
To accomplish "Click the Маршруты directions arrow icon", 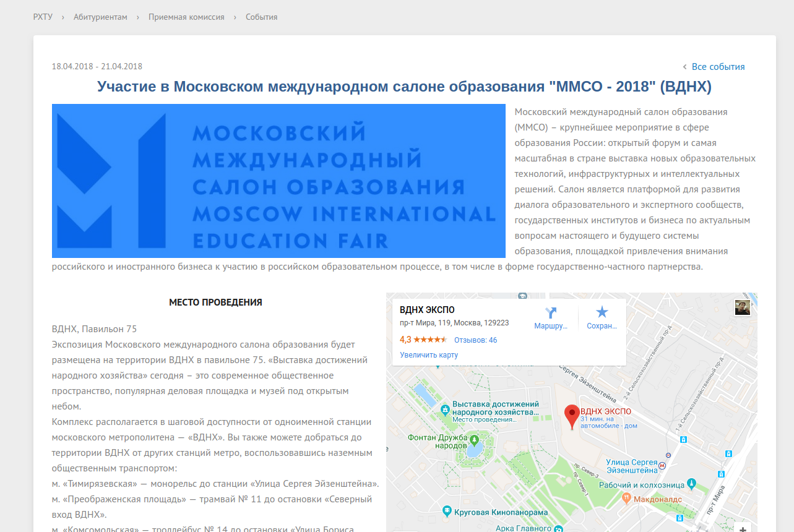I will click(551, 312).
